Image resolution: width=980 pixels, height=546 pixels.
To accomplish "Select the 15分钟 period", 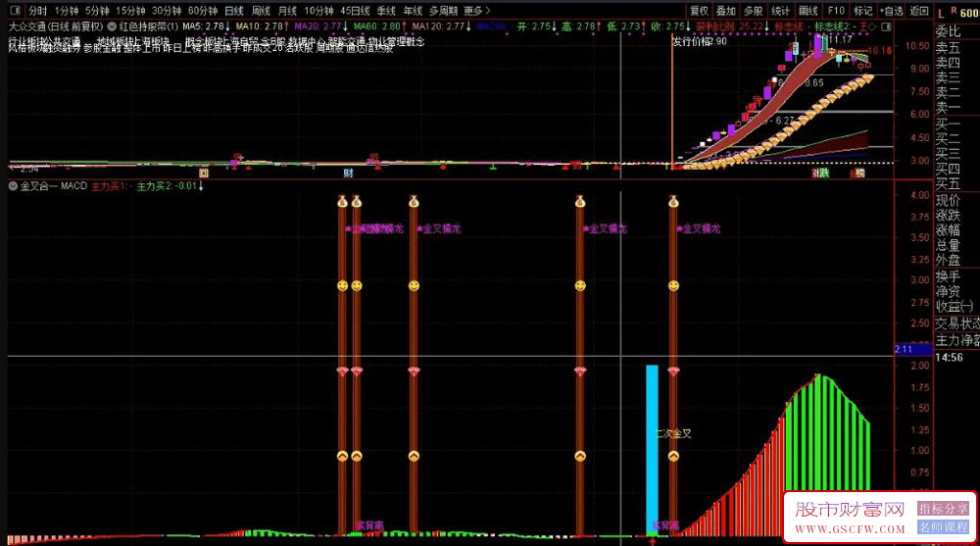I will (x=130, y=11).
